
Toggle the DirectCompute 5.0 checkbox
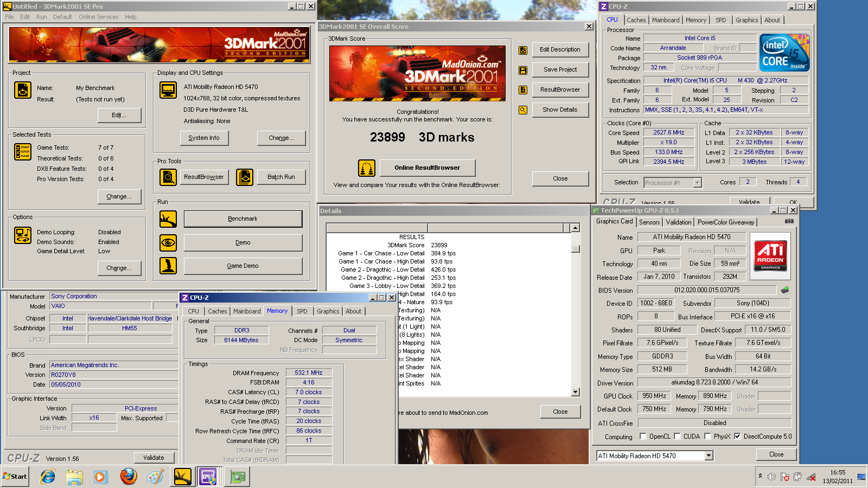[x=737, y=436]
